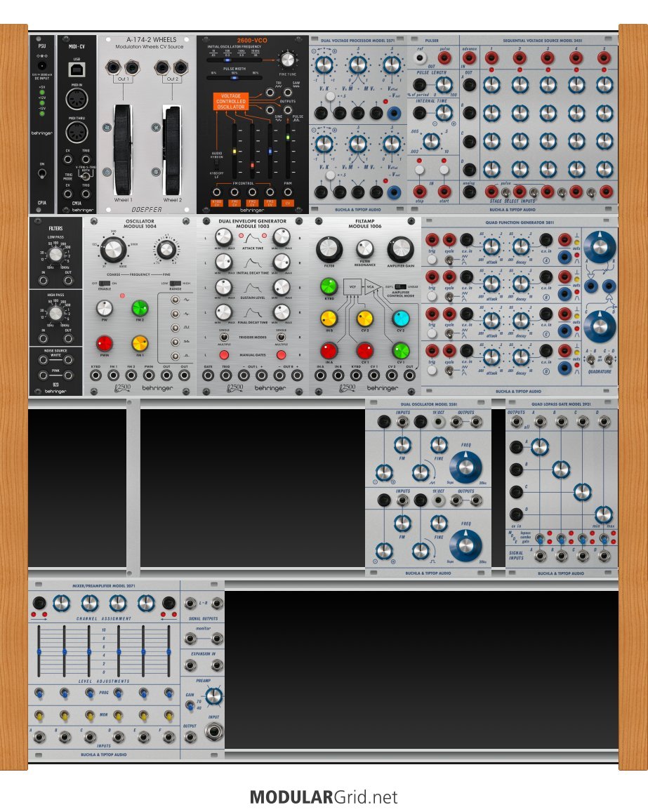Toggle the Amplifier Control Mode switch
Image resolution: width=648 pixels, height=812 pixels.
pyautogui.click(x=400, y=286)
